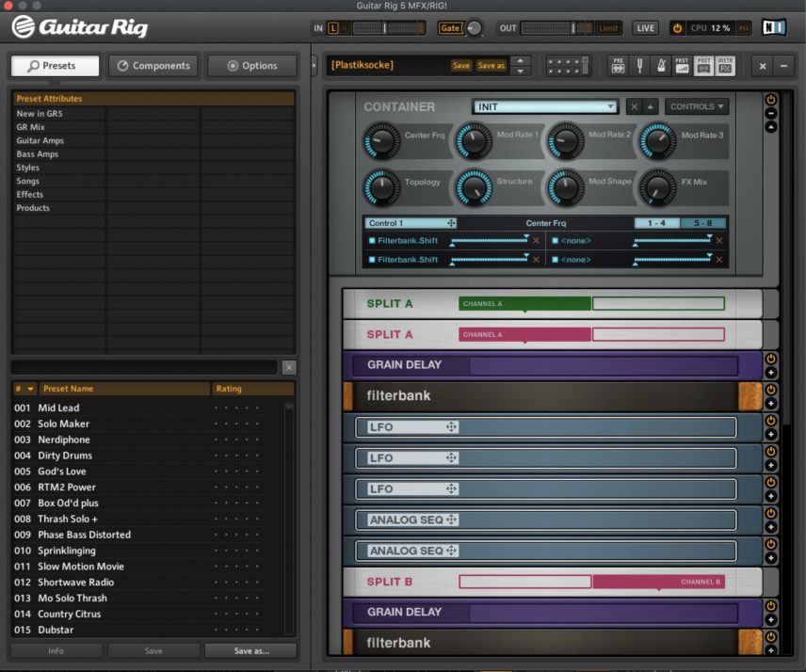Viewport: 806px width, 672px height.
Task: Select the 1 - 4 controls tab
Action: pos(656,223)
